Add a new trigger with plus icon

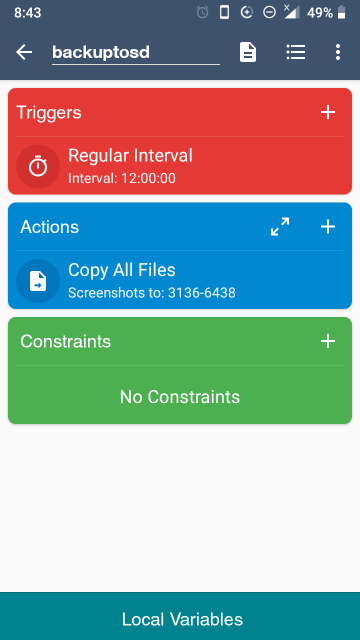point(328,112)
